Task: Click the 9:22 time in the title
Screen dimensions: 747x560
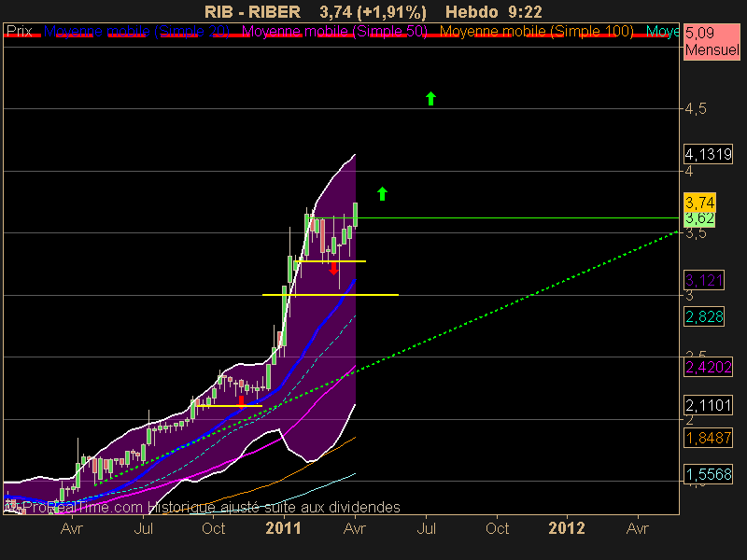Action: pyautogui.click(x=525, y=12)
